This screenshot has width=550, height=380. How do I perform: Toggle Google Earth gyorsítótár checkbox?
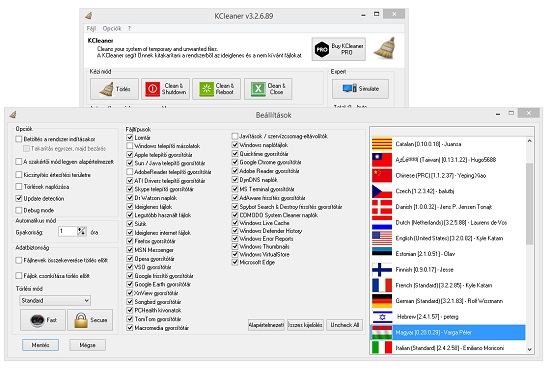tap(130, 285)
